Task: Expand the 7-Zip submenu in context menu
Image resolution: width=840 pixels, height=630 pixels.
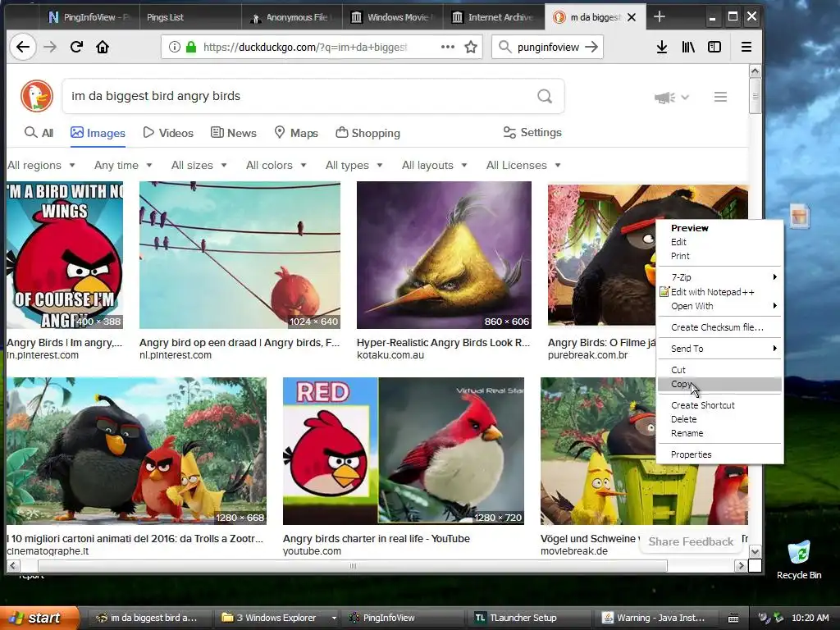Action: pyautogui.click(x=719, y=277)
